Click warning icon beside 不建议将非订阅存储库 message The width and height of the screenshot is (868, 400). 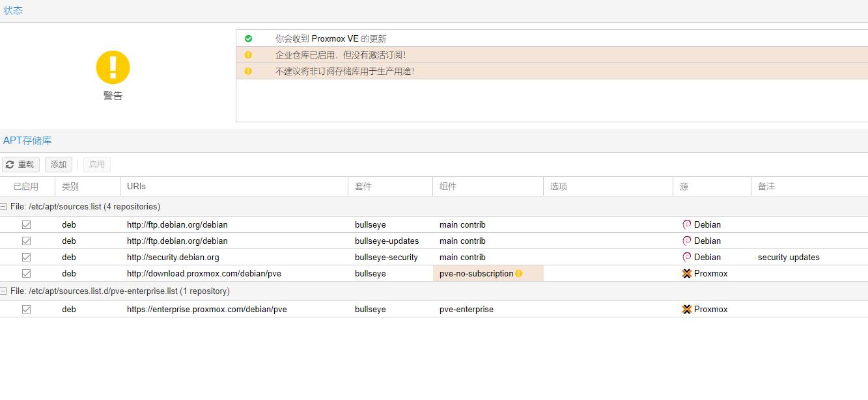pyautogui.click(x=248, y=72)
